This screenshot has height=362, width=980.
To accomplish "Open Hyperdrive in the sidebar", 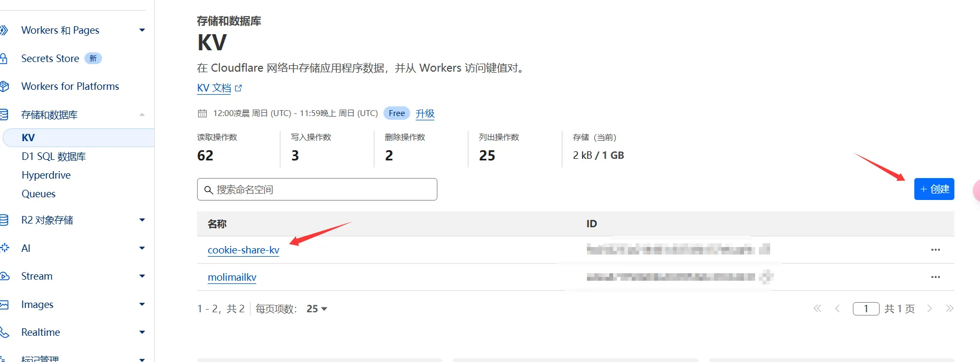I will 46,175.
